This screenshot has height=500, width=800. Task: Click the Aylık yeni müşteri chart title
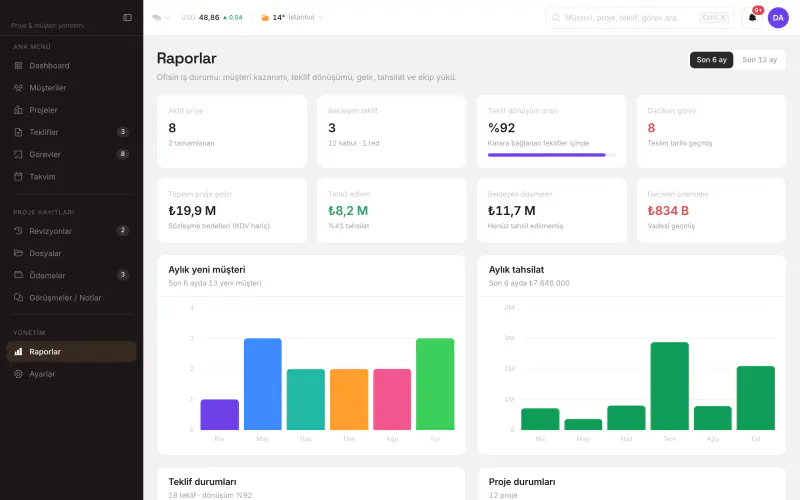click(207, 269)
